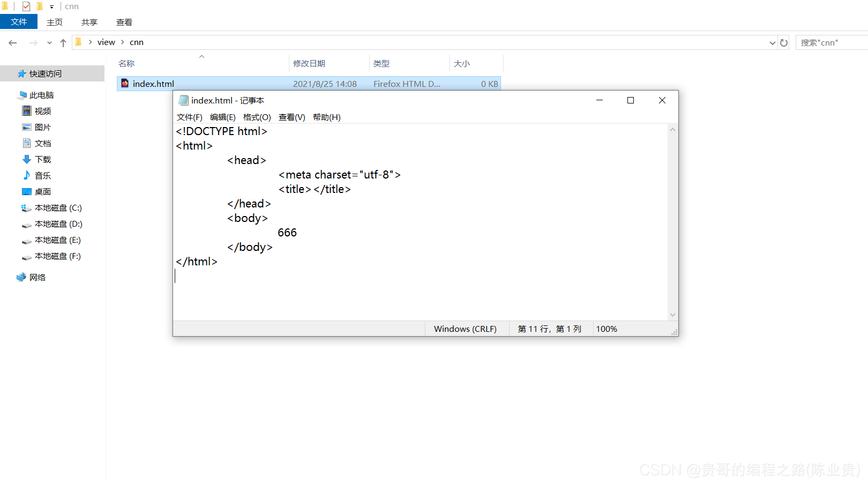Screen dimensions: 868x483
Task: Refresh the cnn folder view
Action: (x=784, y=42)
